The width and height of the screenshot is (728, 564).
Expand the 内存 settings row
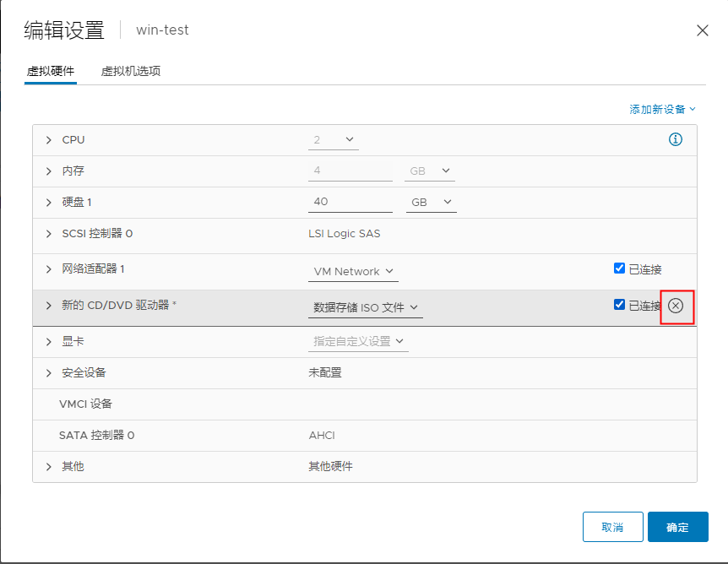pos(48,171)
